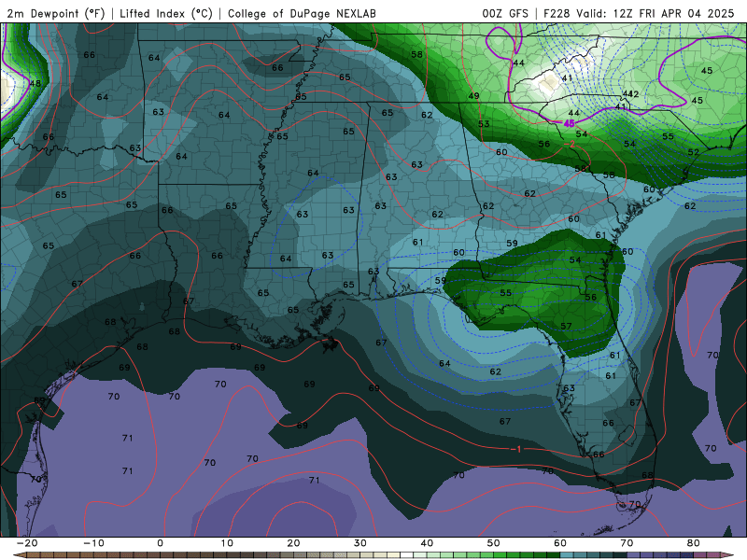Click the "50" colorbar label
This screenshot has height=560, width=747.
click(x=494, y=543)
